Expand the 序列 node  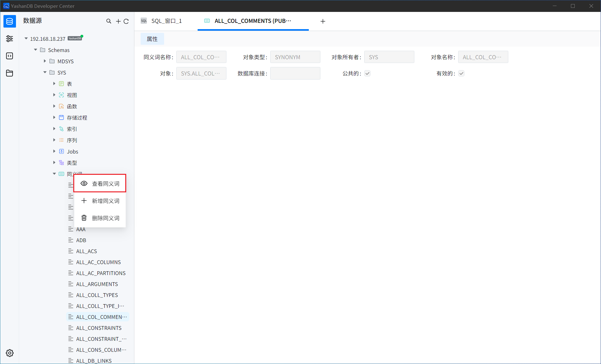[x=54, y=140]
